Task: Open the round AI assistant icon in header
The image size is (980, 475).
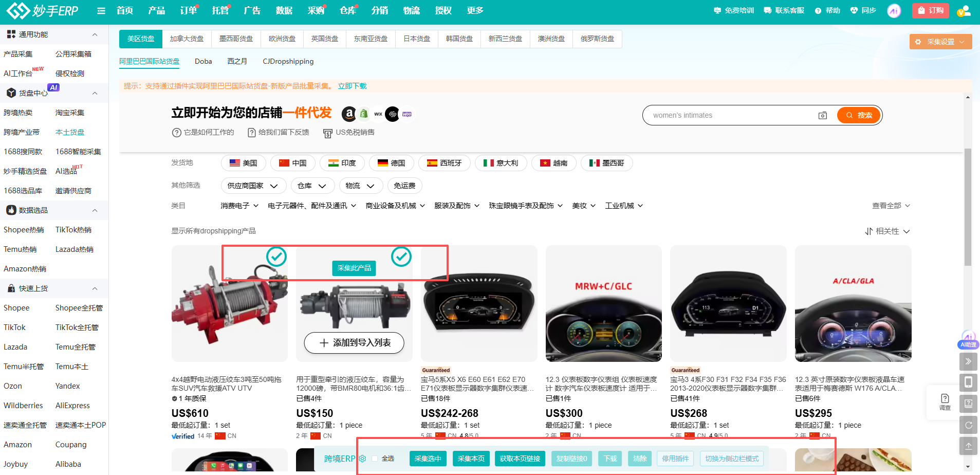Action: click(x=894, y=10)
